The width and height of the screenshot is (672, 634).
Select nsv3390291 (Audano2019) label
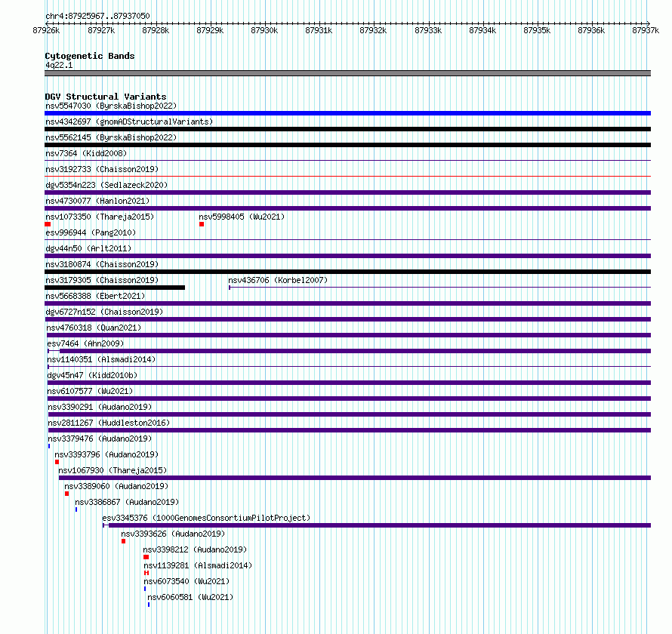(100, 407)
